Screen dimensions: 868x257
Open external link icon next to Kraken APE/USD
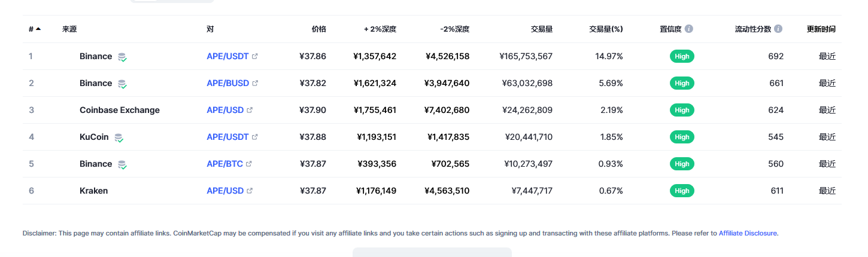click(250, 191)
